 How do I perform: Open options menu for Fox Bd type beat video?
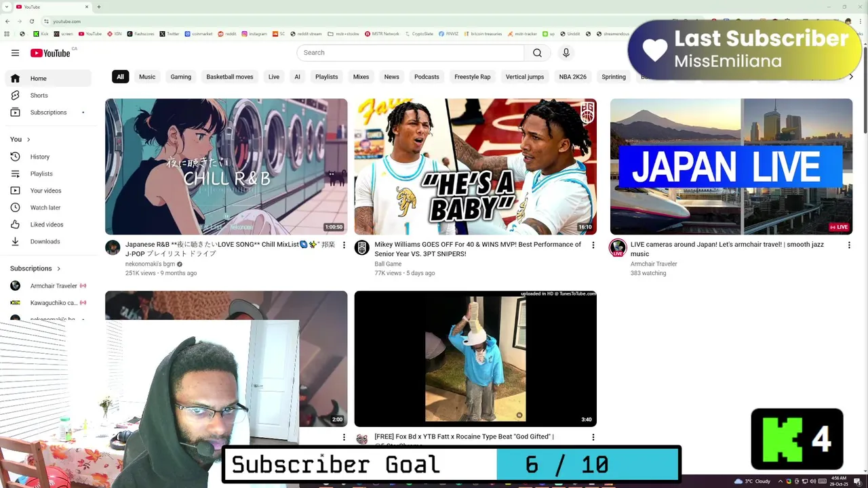(593, 437)
